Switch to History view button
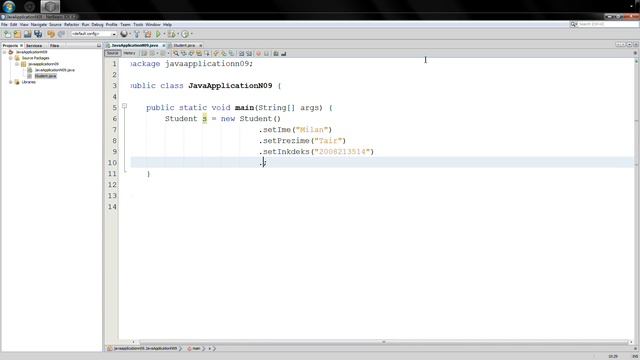 [x=129, y=53]
